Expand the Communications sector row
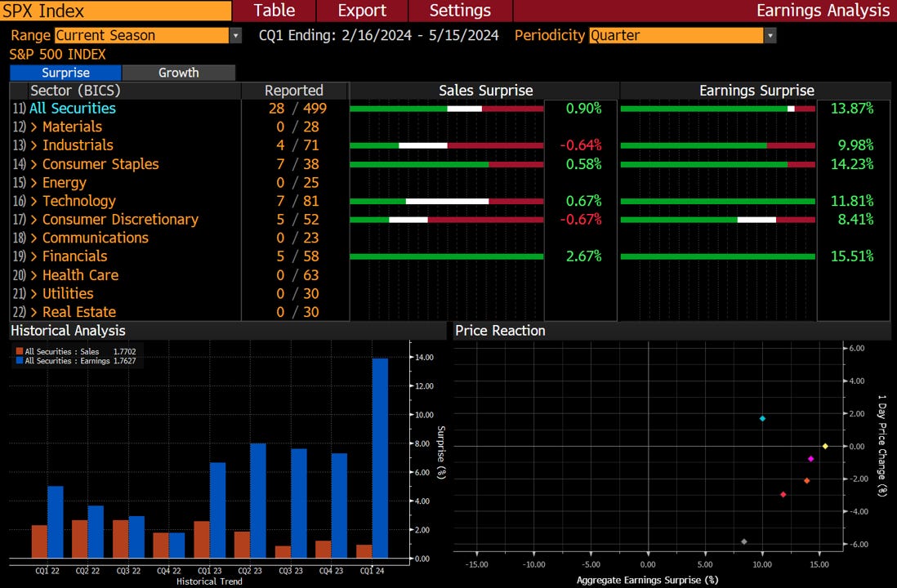This screenshot has height=588, width=897. tap(33, 238)
